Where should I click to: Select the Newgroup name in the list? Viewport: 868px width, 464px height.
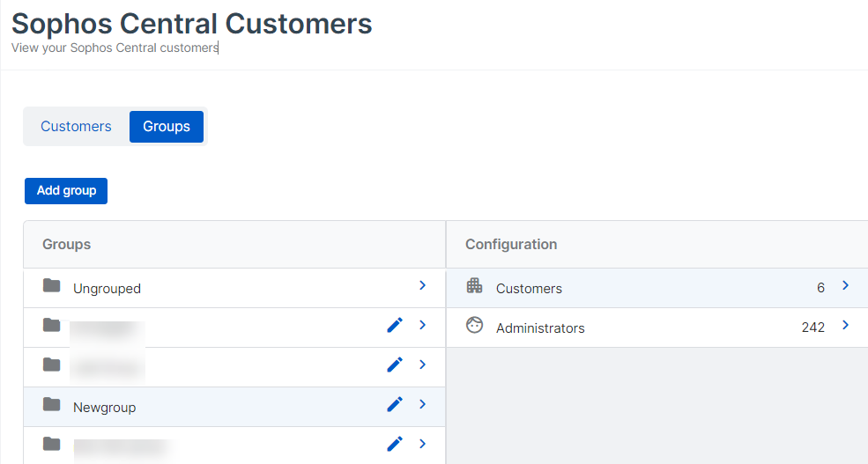click(x=104, y=408)
